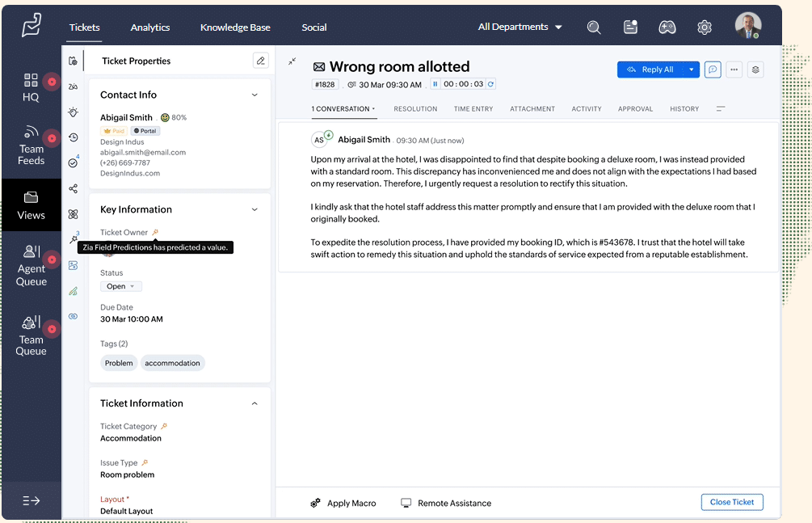The height and width of the screenshot is (523, 812).
Task: Switch to the Approval tab
Action: coord(635,109)
